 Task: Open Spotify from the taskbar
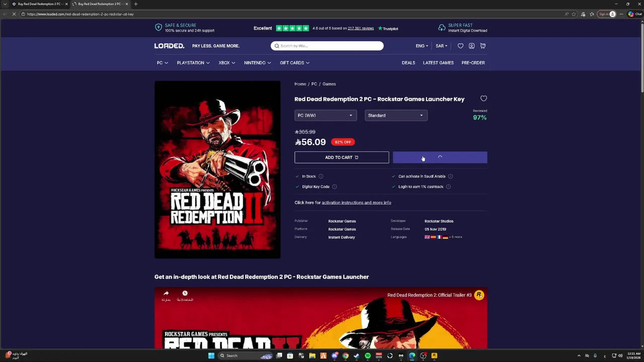click(x=368, y=355)
